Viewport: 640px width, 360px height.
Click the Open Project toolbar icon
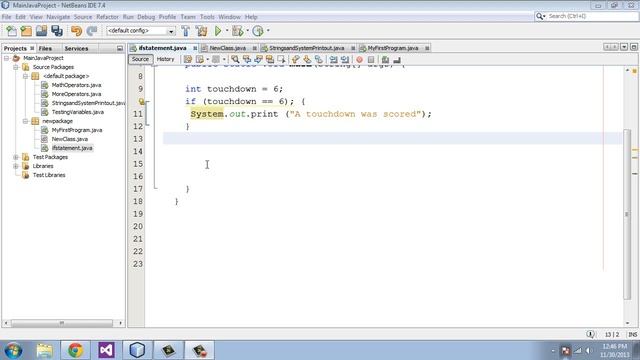tap(42, 31)
